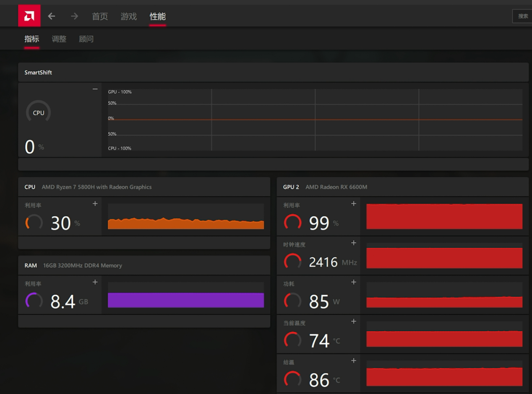Select the 指标 metrics sub-tab

coord(31,39)
